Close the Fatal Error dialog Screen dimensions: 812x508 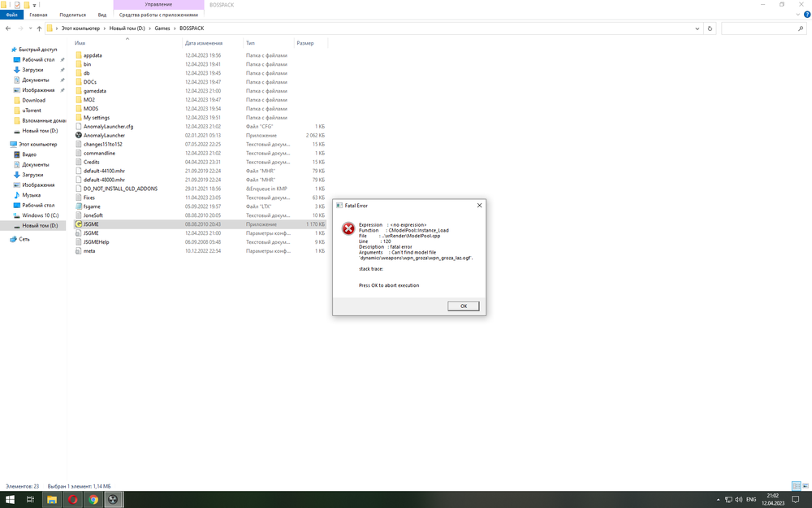(x=480, y=206)
